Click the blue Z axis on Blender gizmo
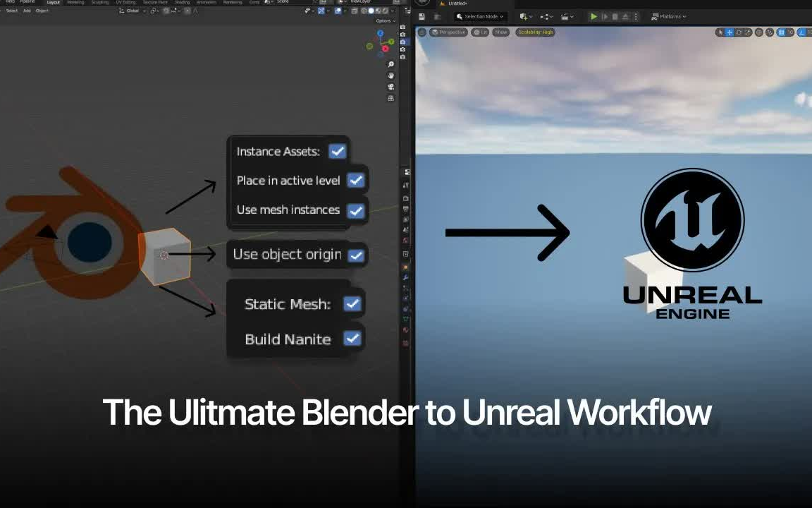The image size is (812, 508). [381, 33]
